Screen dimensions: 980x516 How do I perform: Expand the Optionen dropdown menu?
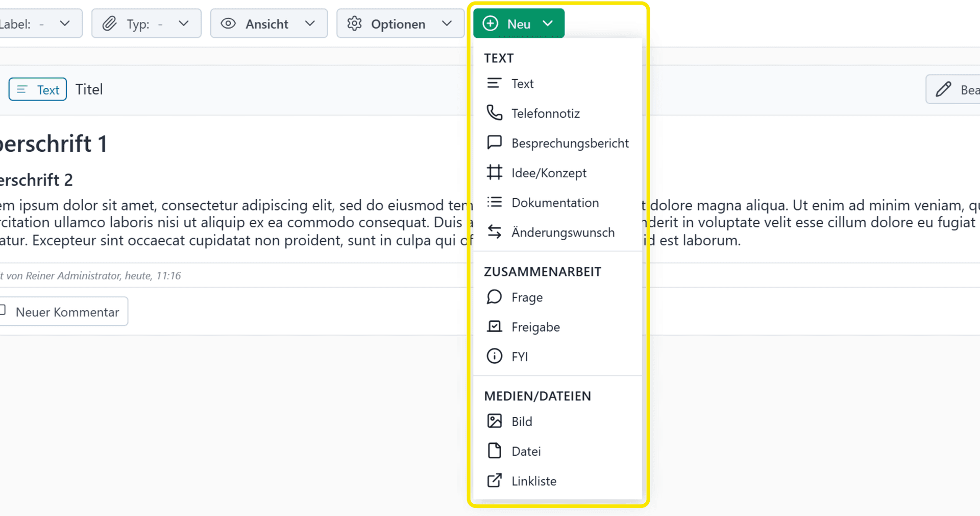400,24
